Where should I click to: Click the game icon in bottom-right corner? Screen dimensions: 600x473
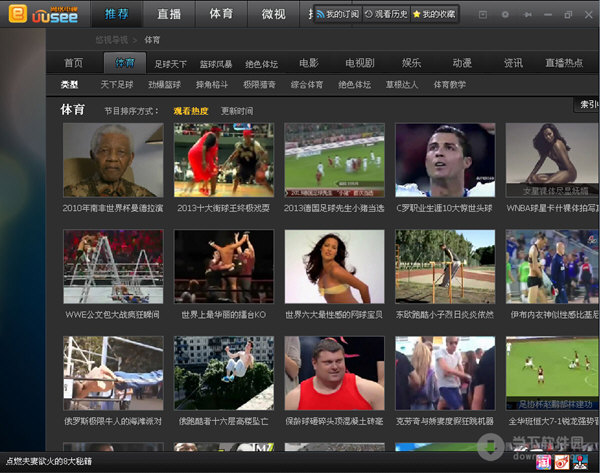pos(580,463)
